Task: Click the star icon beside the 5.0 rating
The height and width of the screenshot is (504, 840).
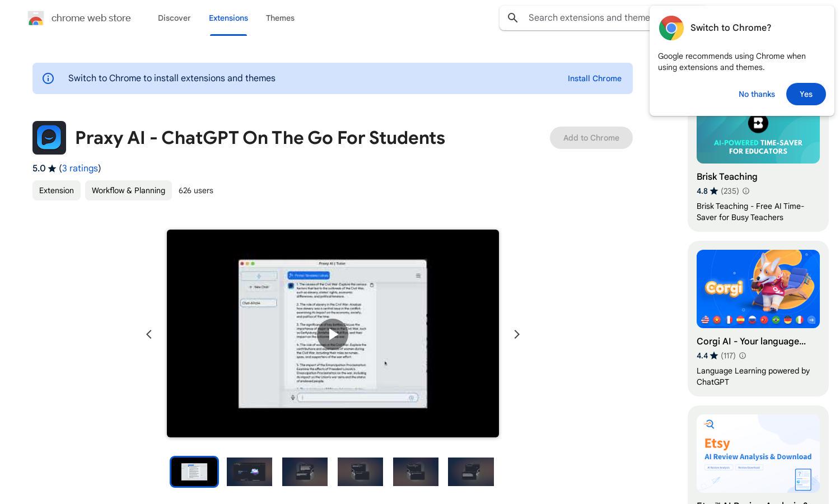Action: click(52, 169)
